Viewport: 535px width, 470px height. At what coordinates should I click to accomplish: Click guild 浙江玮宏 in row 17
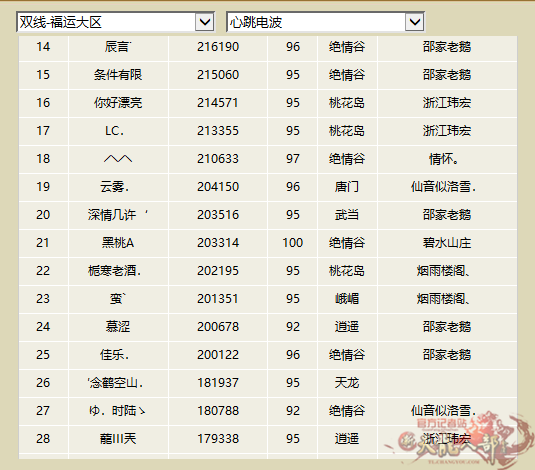click(x=447, y=131)
